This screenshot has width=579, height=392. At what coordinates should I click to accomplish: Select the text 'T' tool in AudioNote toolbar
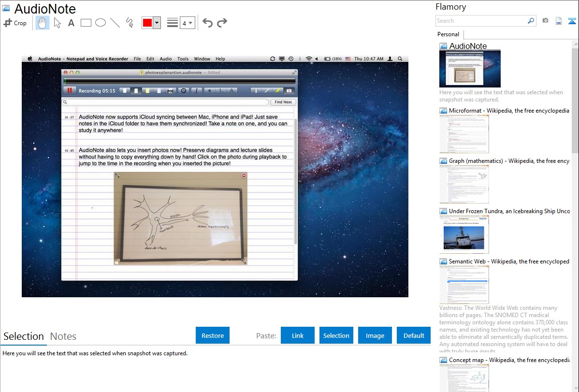256,90
